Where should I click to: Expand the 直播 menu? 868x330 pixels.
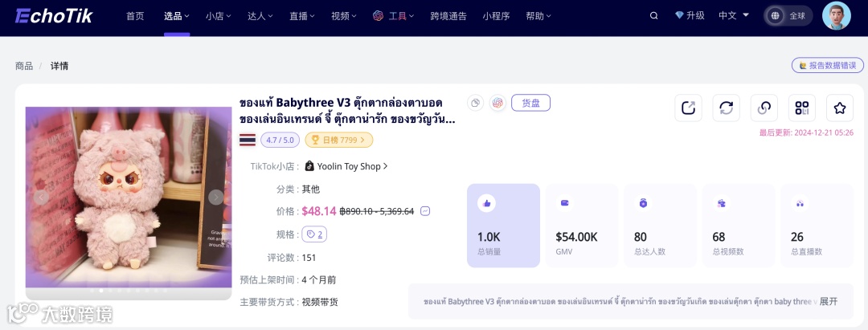click(302, 17)
